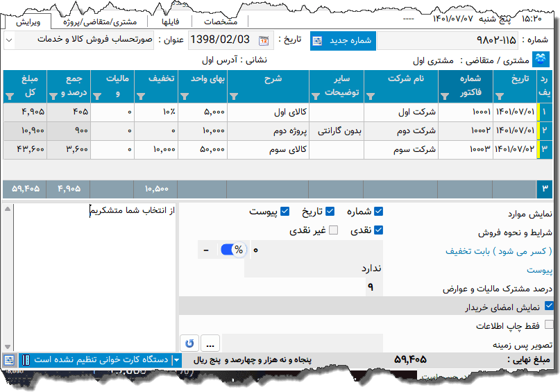Click the unit price ۵۰,۰۰۰ cell
Image resolution: width=560 pixels, height=392 pixels.
(203, 150)
